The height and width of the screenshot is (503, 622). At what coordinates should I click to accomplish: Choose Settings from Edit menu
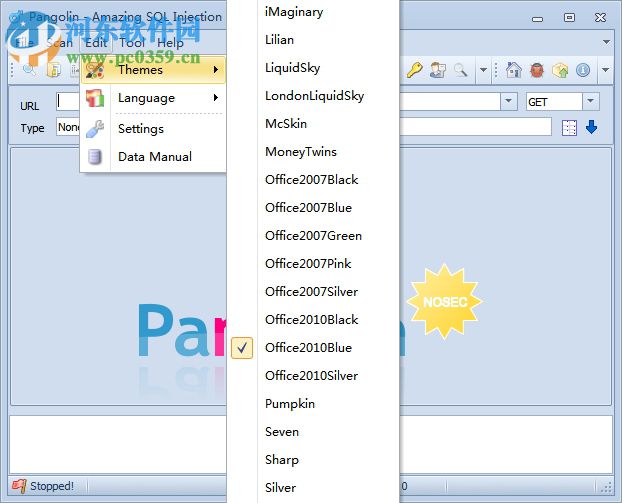(153, 129)
